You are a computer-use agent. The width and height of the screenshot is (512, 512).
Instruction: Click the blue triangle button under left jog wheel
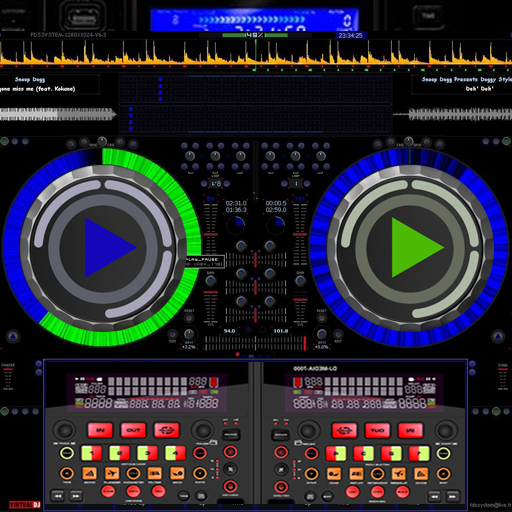[x=13, y=337]
